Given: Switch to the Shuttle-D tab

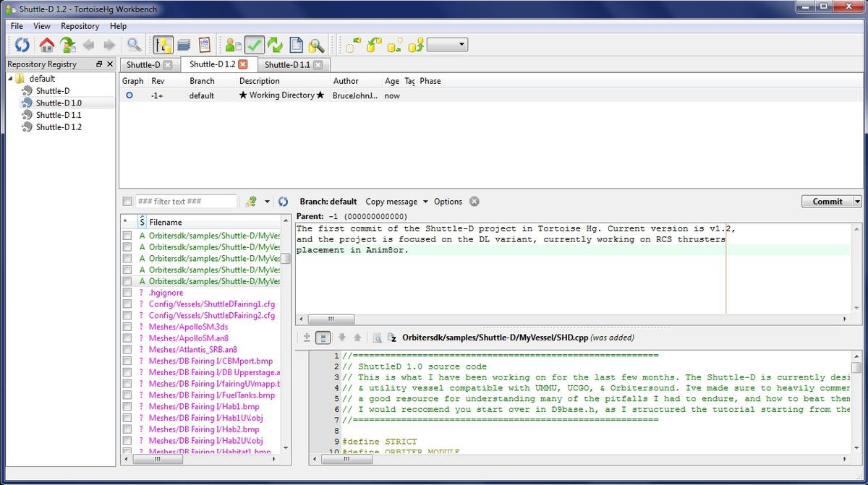Looking at the screenshot, I should click(144, 64).
